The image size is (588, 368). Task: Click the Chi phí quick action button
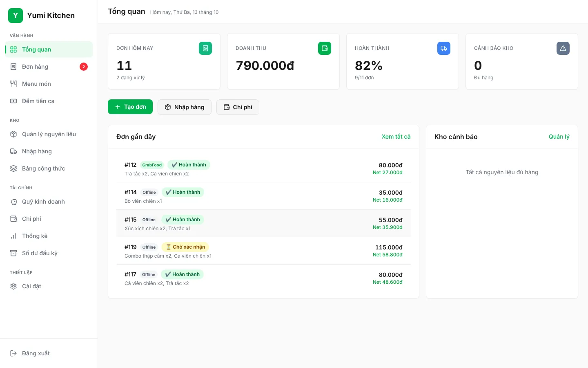tap(238, 107)
